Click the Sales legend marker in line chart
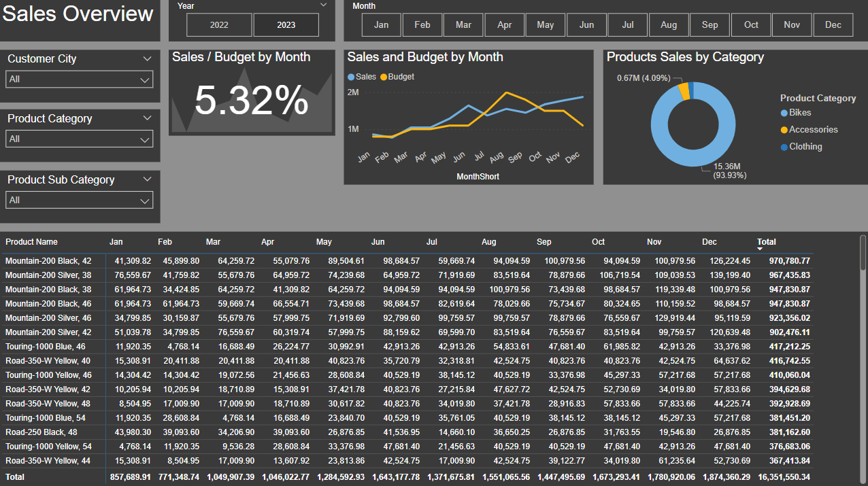The height and width of the screenshot is (486, 868). [x=351, y=77]
